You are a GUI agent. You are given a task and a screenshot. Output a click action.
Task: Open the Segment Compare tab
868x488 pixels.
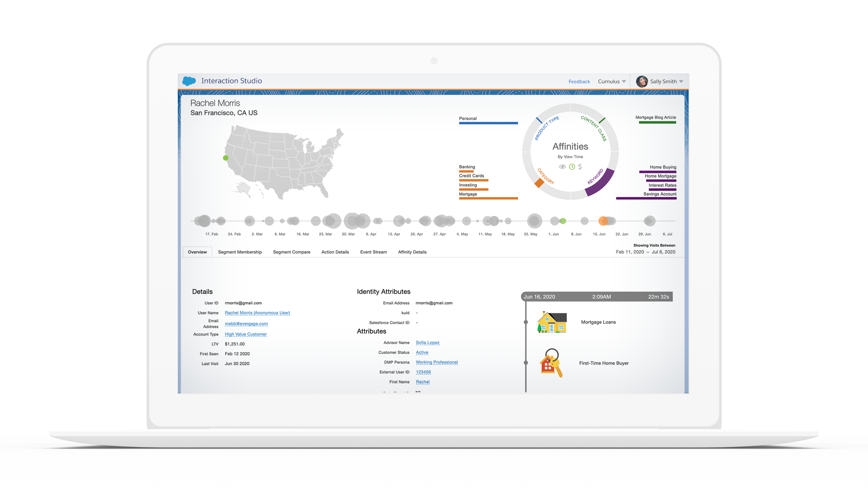292,252
